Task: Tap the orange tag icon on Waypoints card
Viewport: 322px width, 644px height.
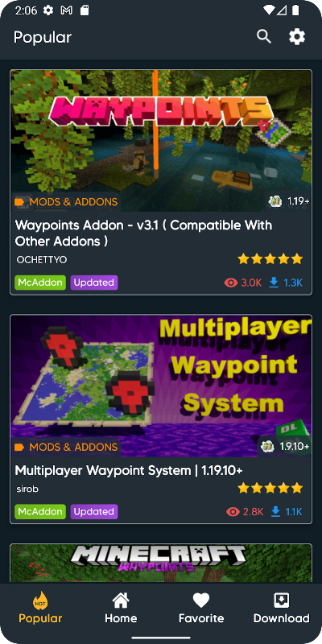Action: [19, 202]
